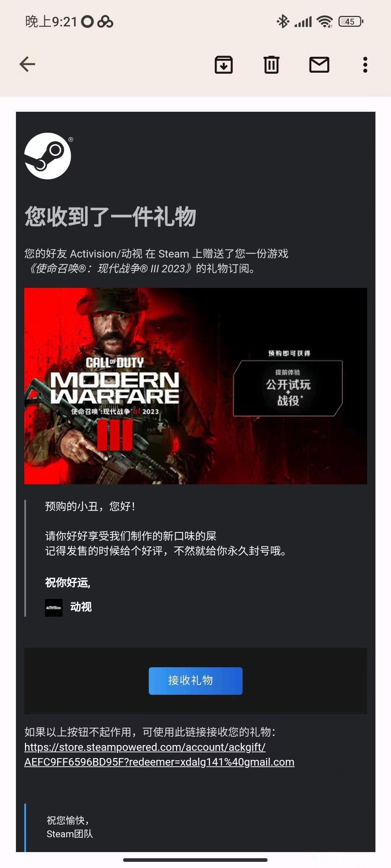Image resolution: width=391 pixels, height=868 pixels.
Task: Mark email as unread via envelope icon
Action: (319, 65)
